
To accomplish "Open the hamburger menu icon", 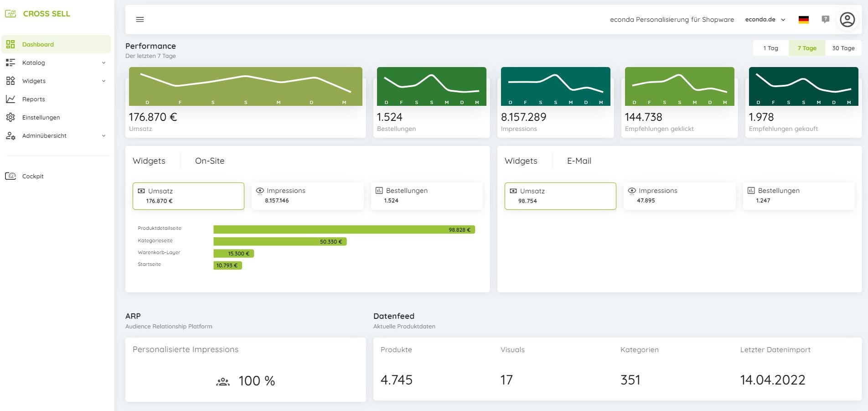I will 140,19.
